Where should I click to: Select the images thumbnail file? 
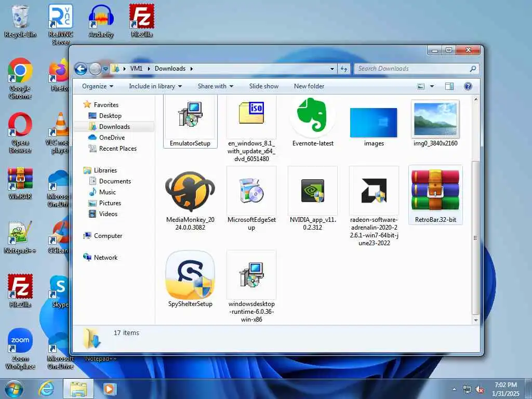pos(374,126)
